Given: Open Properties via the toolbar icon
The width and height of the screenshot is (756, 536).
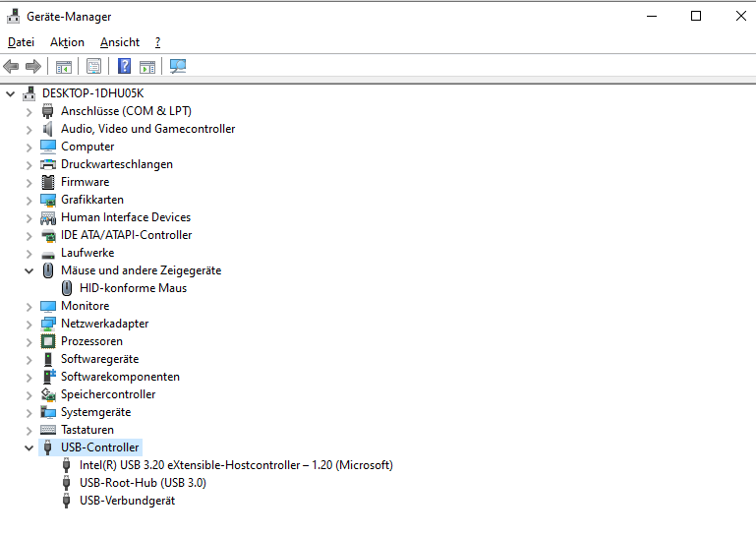Looking at the screenshot, I should coord(93,66).
